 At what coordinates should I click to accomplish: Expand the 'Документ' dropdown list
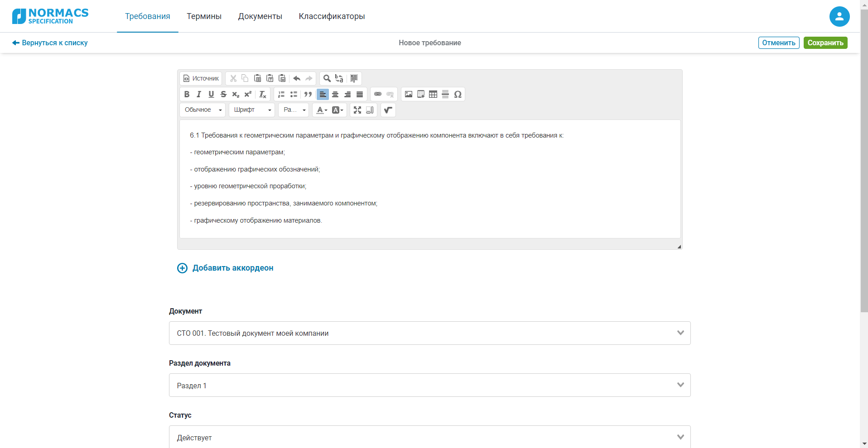click(429, 333)
